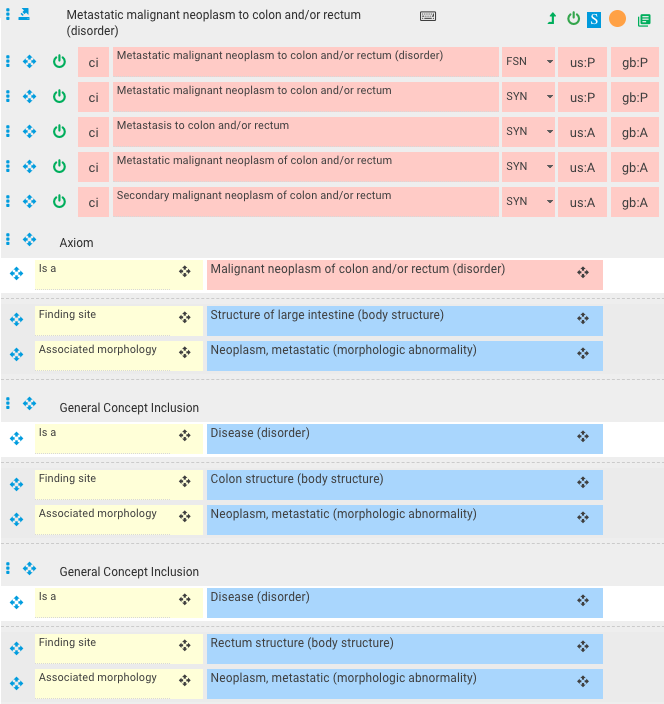Viewport: 664px width, 704px height.
Task: Click the blue import icon beside concept title
Action: tap(24, 14)
